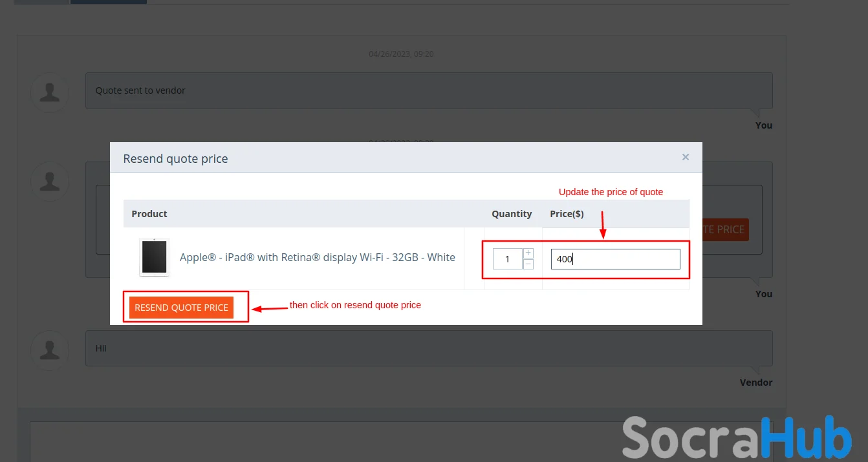
Task: Open the Apple iPad with Retina display product link
Action: [x=318, y=257]
